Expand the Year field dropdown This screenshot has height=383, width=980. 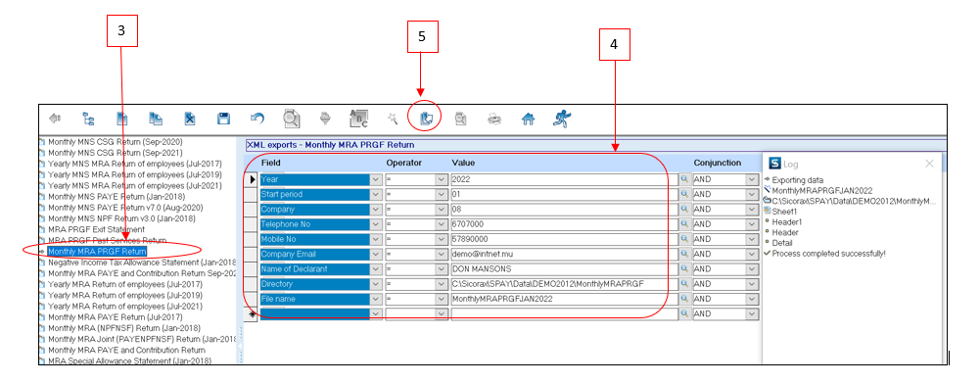coord(376,179)
